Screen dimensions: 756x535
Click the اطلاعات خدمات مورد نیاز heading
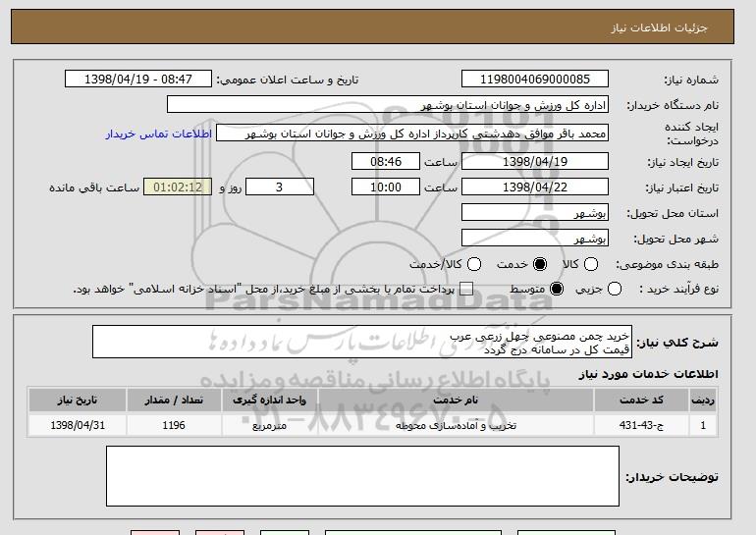click(648, 374)
